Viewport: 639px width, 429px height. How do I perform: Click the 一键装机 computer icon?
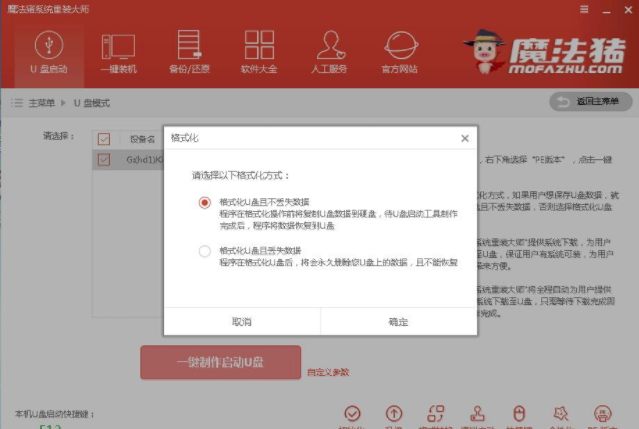click(118, 45)
